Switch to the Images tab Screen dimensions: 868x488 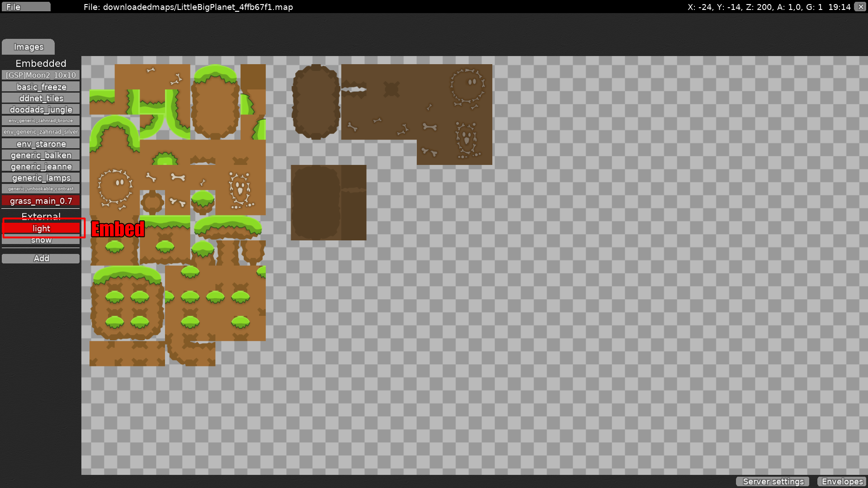pos(28,47)
